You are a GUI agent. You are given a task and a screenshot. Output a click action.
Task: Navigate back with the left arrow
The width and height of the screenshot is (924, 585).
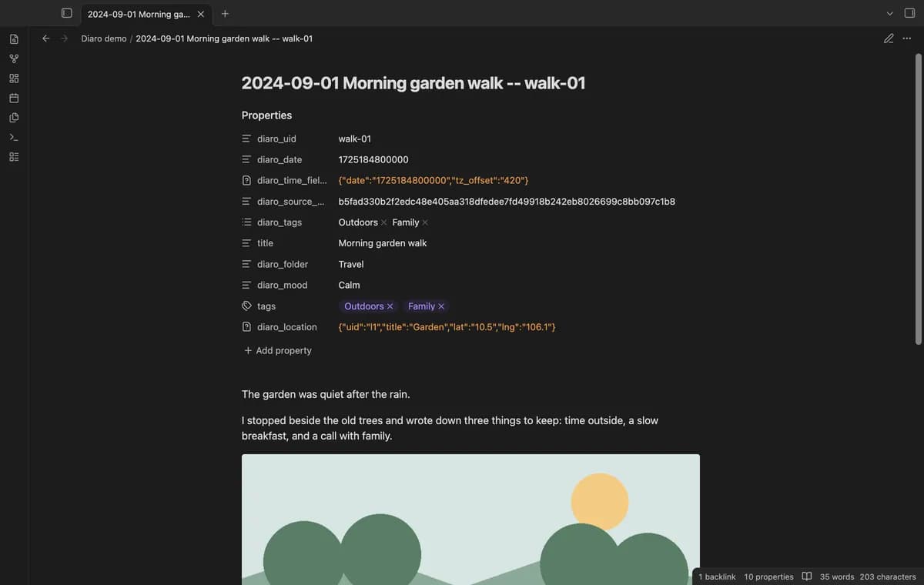click(45, 38)
